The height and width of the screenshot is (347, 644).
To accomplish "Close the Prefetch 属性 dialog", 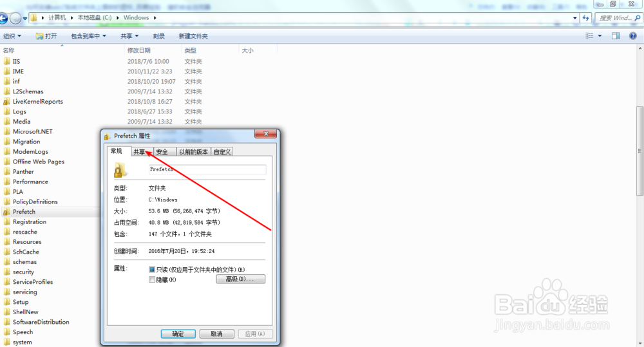I will click(x=266, y=134).
